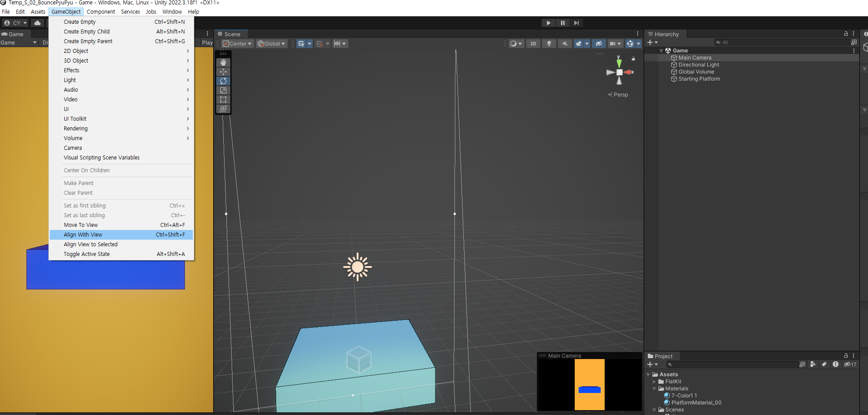Open Project search by type icon

point(813,364)
